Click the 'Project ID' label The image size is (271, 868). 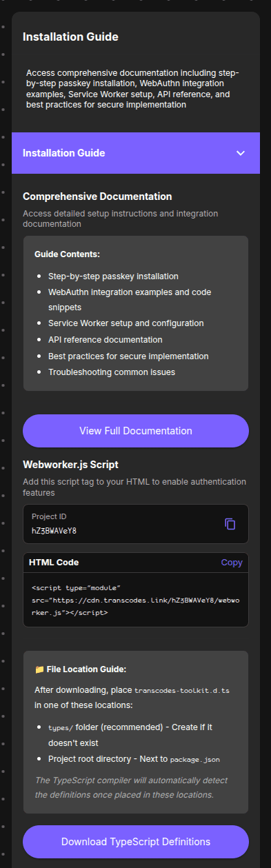point(49,516)
